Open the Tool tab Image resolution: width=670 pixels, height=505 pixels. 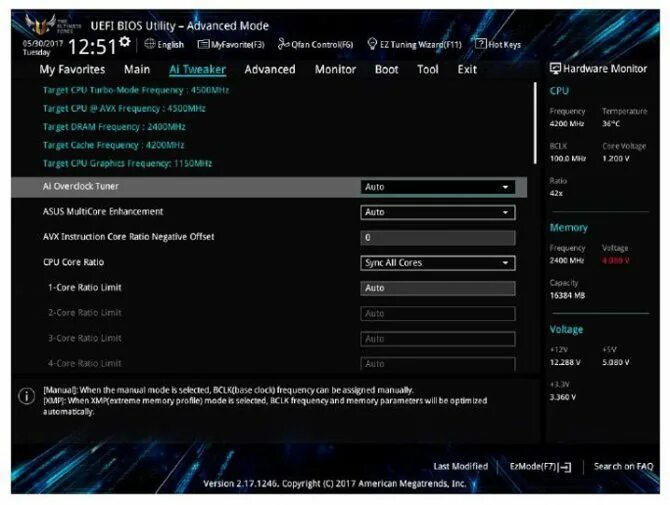(427, 69)
